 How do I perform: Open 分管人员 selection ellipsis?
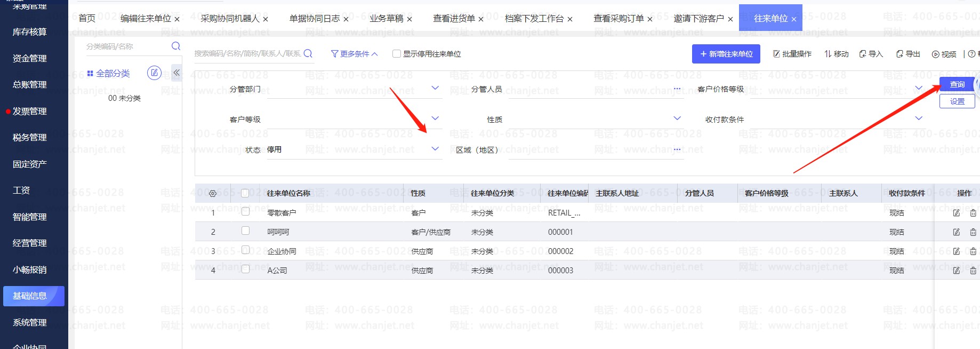[x=677, y=89]
